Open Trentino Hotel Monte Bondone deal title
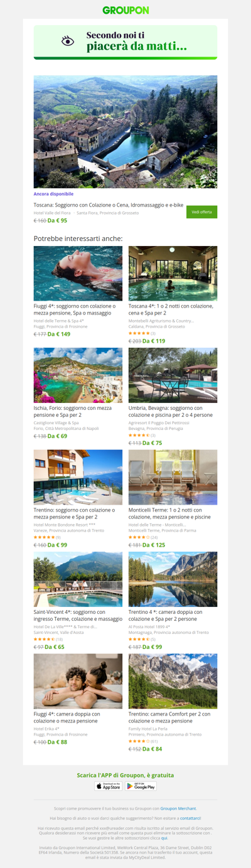This screenshot has width=251, height=868. pos(75,514)
